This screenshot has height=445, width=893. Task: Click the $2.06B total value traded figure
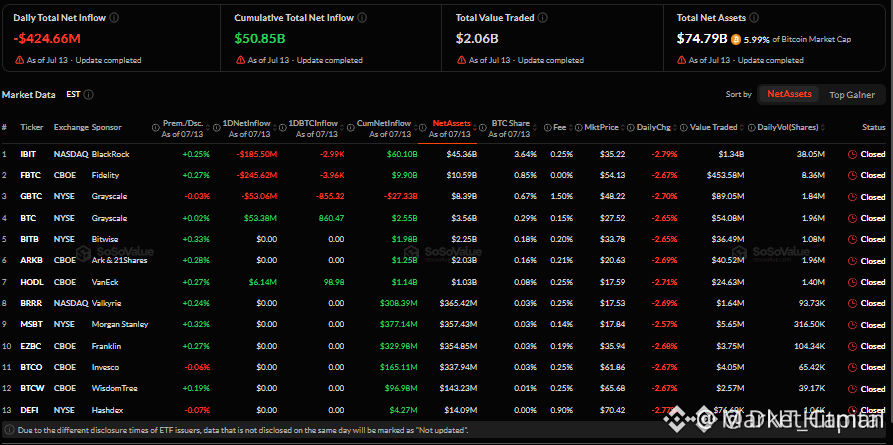477,39
